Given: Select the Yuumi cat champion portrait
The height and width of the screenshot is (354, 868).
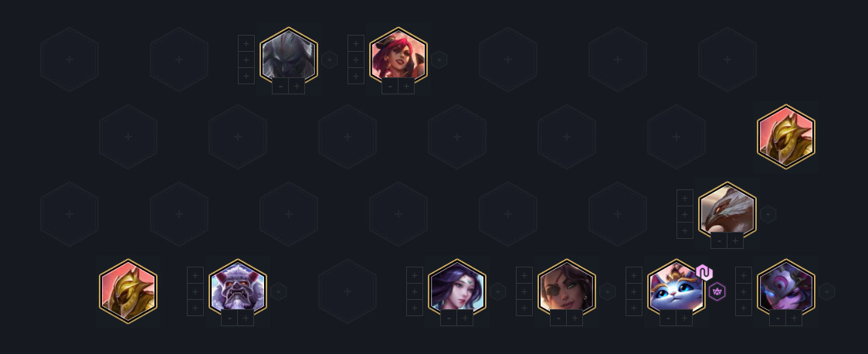Looking at the screenshot, I should tap(676, 288).
